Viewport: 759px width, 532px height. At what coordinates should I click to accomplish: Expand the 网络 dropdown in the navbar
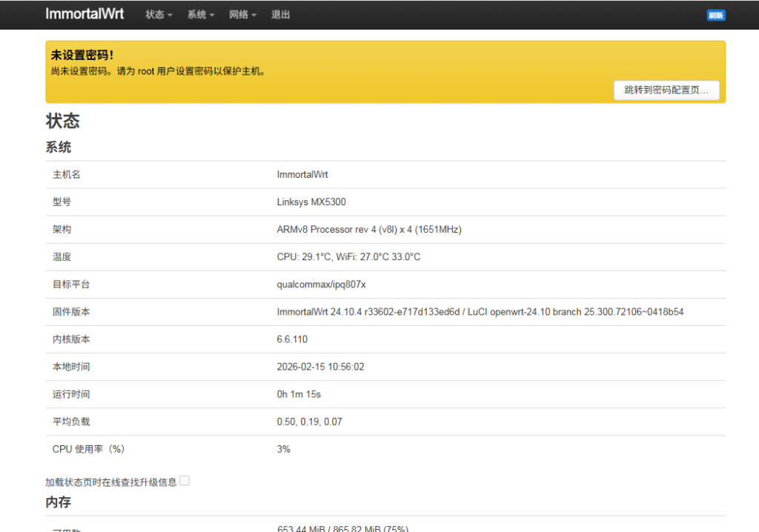[x=239, y=15]
